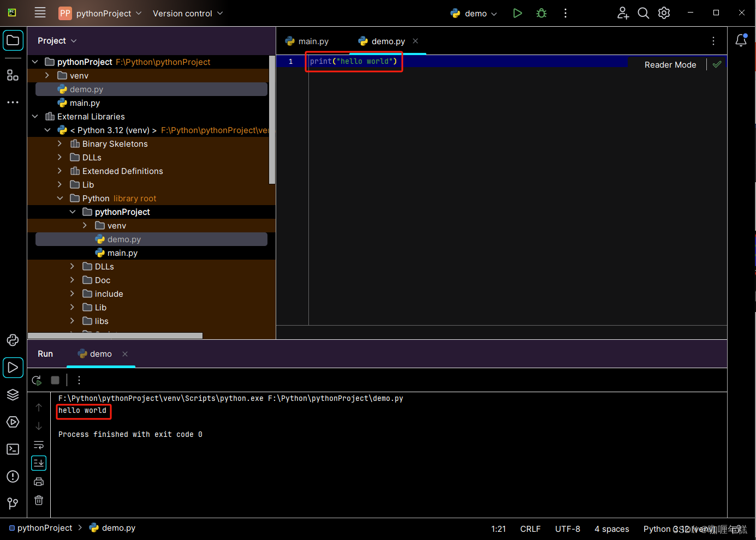The width and height of the screenshot is (756, 540).
Task: Expand the include folder
Action: point(73,293)
